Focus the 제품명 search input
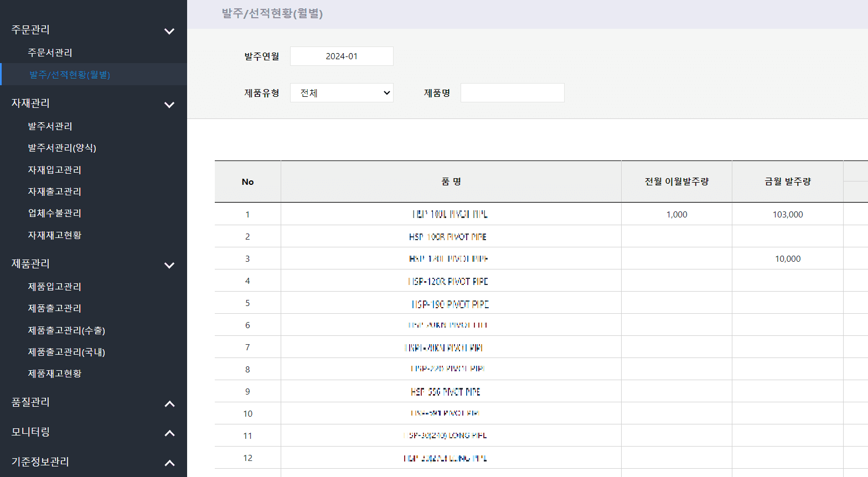This screenshot has height=477, width=868. (512, 93)
